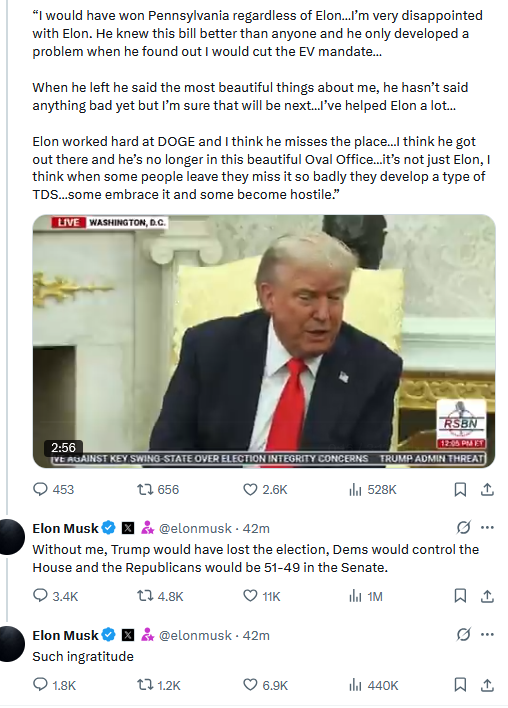The height and width of the screenshot is (708, 508).
Task: Open Grok actions on 'Such ingratitude' post
Action: click(463, 634)
